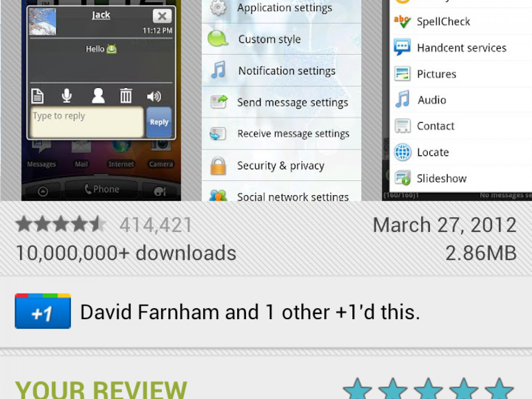Click the trash delete icon in popup
The image size is (532, 399).
coord(126,96)
